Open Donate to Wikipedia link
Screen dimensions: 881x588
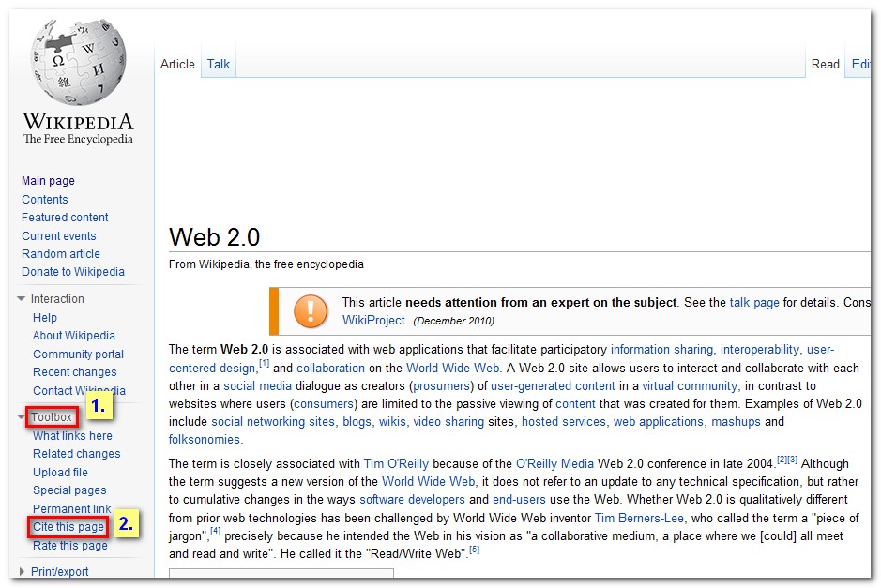pyautogui.click(x=73, y=272)
